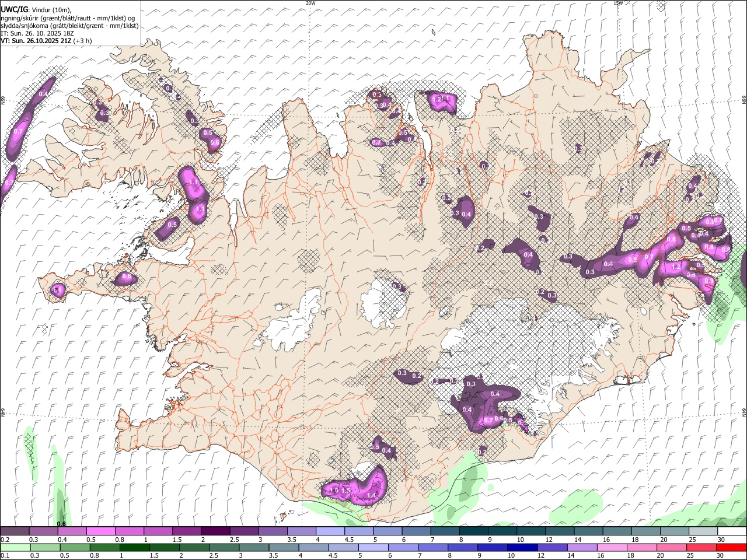Screen dimensions: 747x560
Task: Click the '4.5' label under the upper legend row
Action: coord(349,540)
